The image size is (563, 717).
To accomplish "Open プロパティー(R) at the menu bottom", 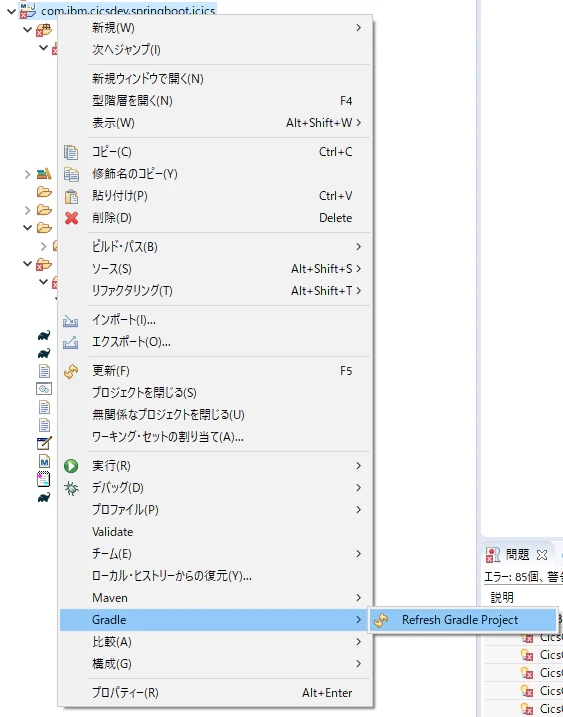I will [215, 693].
